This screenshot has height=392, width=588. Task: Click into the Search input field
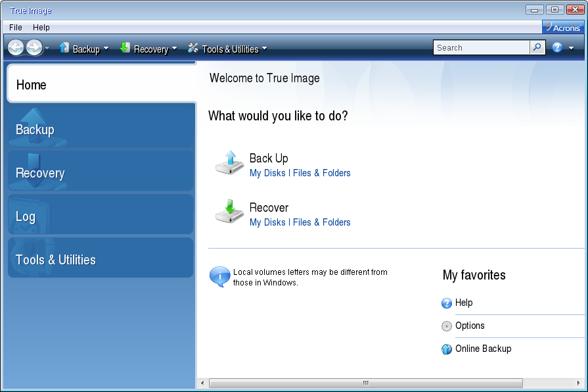tap(482, 47)
